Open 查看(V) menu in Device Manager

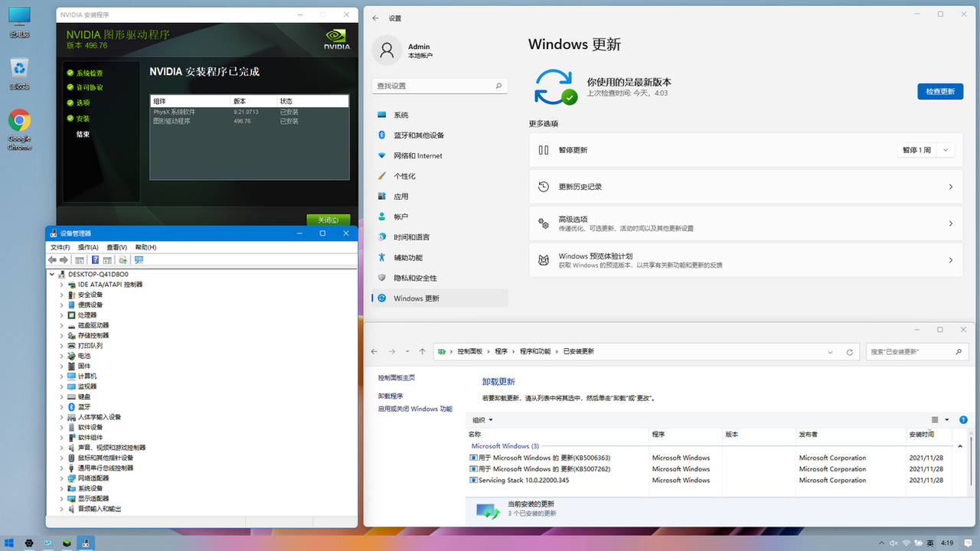click(116, 247)
